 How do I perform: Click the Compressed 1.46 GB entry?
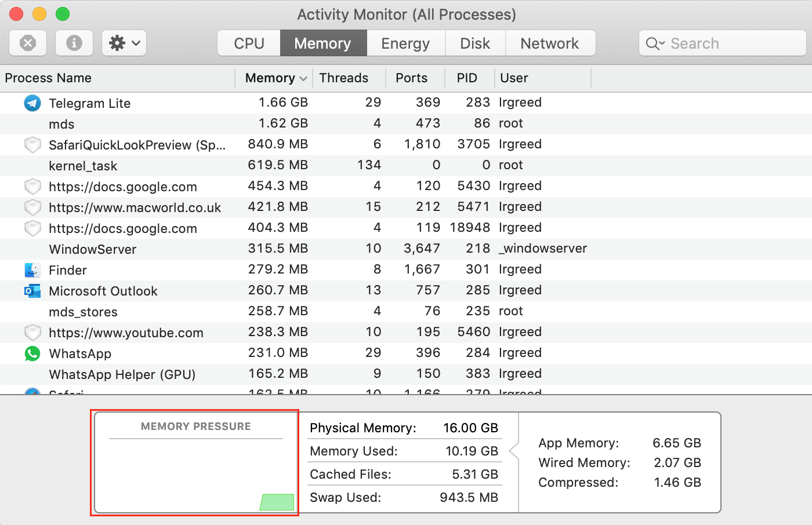(619, 482)
